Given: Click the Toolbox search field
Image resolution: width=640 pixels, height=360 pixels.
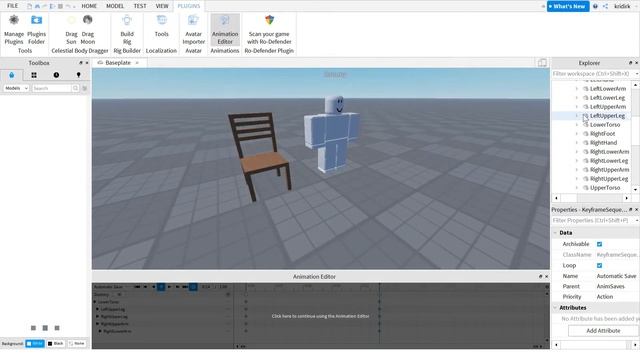Looking at the screenshot, I should (51, 88).
